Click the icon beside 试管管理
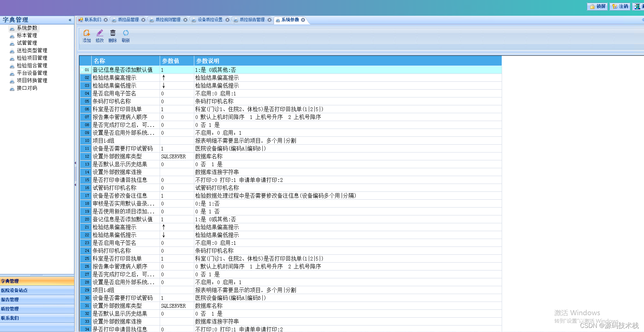 point(12,43)
